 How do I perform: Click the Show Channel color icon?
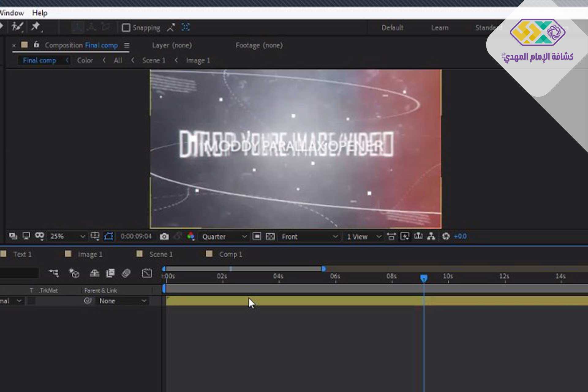[190, 236]
